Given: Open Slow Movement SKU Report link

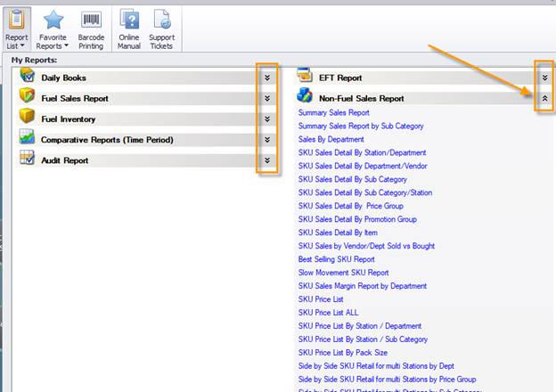Looking at the screenshot, I should coord(343,273).
